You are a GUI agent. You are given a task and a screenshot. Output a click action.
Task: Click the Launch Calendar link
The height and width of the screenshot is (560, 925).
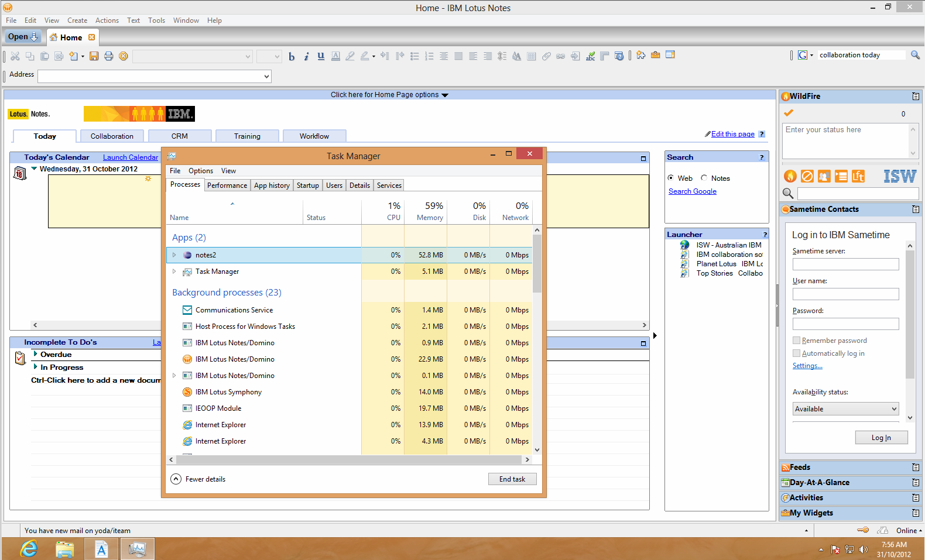(131, 157)
